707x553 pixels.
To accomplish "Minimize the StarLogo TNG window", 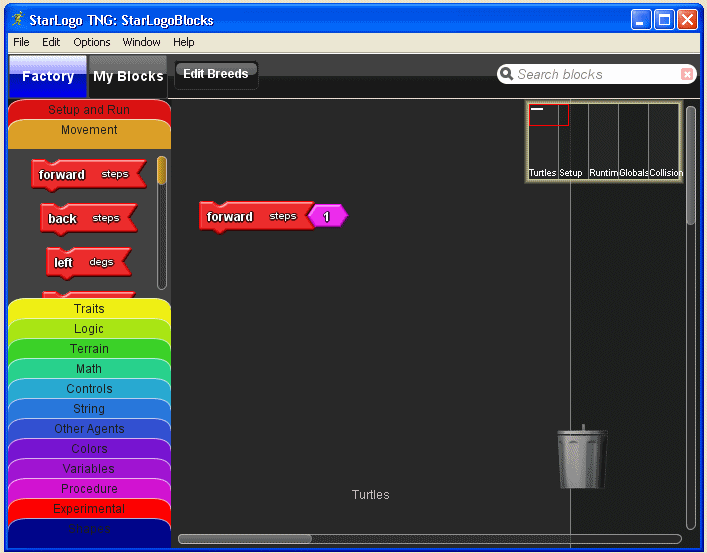I will 640,20.
